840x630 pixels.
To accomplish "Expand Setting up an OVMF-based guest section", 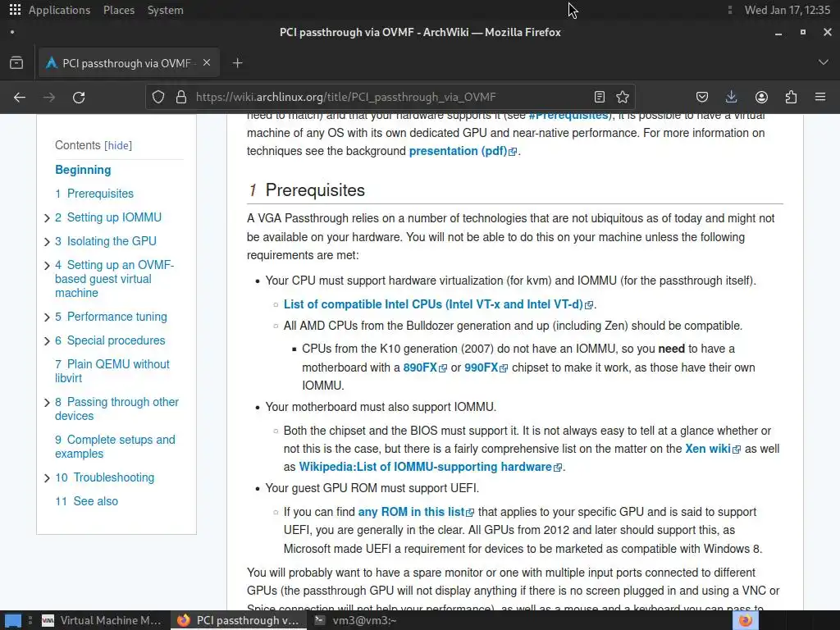I will click(47, 265).
